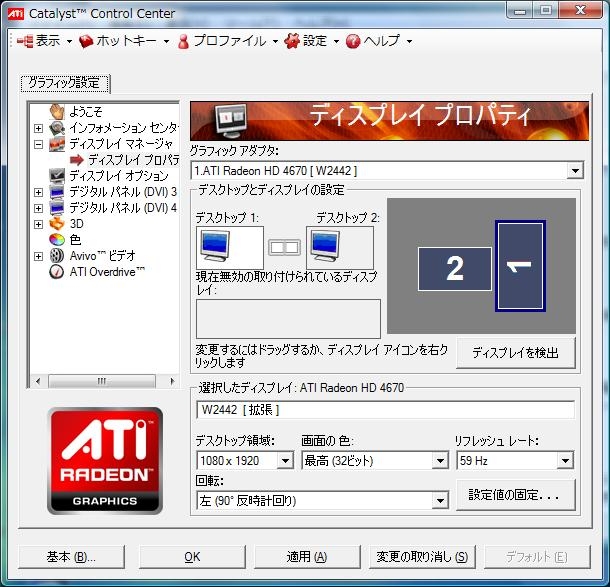The width and height of the screenshot is (610, 587).
Task: Click the インフォメーション センター icon
Action: click(x=57, y=128)
